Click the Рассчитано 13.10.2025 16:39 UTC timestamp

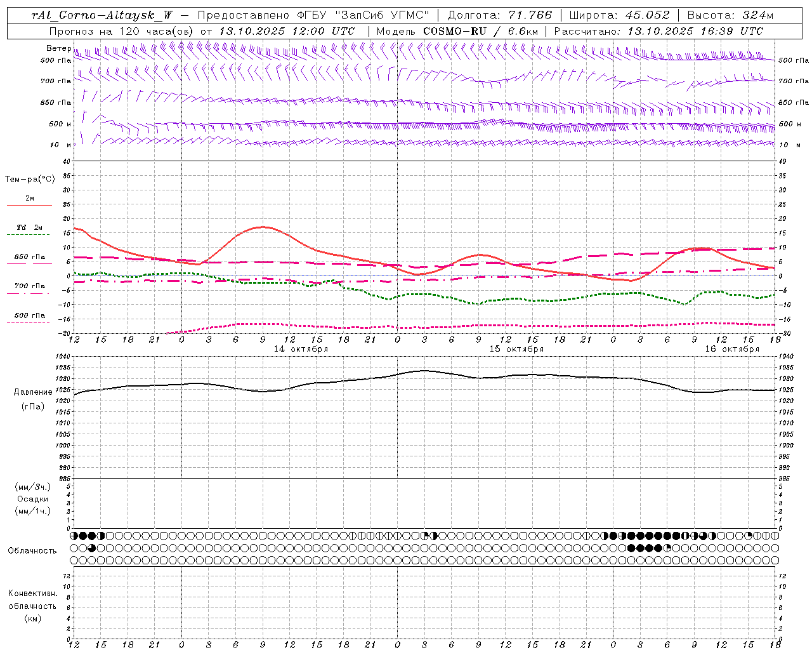point(658,31)
